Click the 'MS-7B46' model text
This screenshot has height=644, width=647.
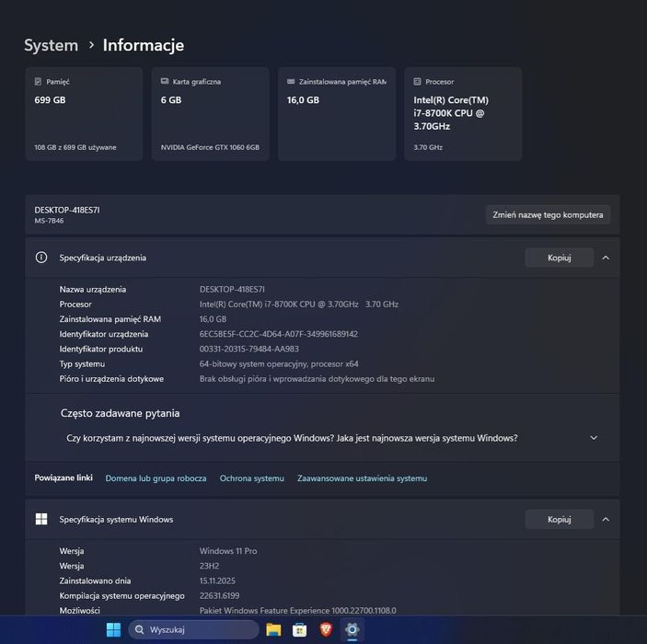[x=49, y=221]
